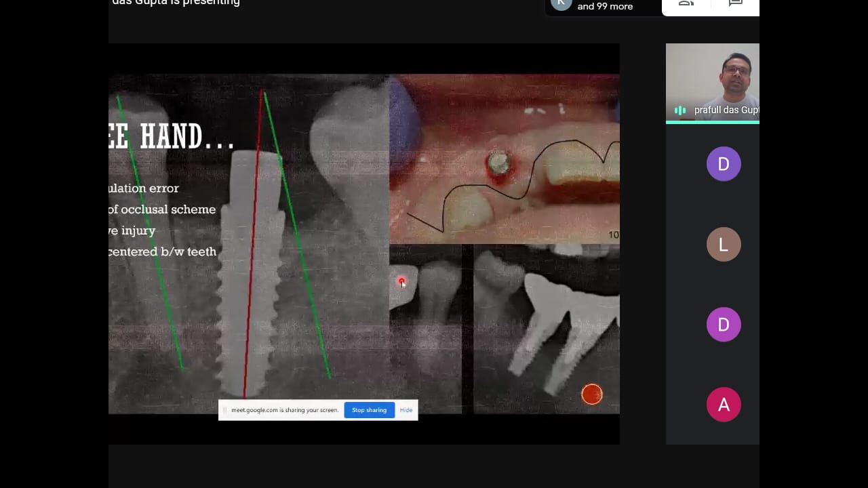The height and width of the screenshot is (488, 868).
Task: Open the chat messages icon
Action: (735, 4)
